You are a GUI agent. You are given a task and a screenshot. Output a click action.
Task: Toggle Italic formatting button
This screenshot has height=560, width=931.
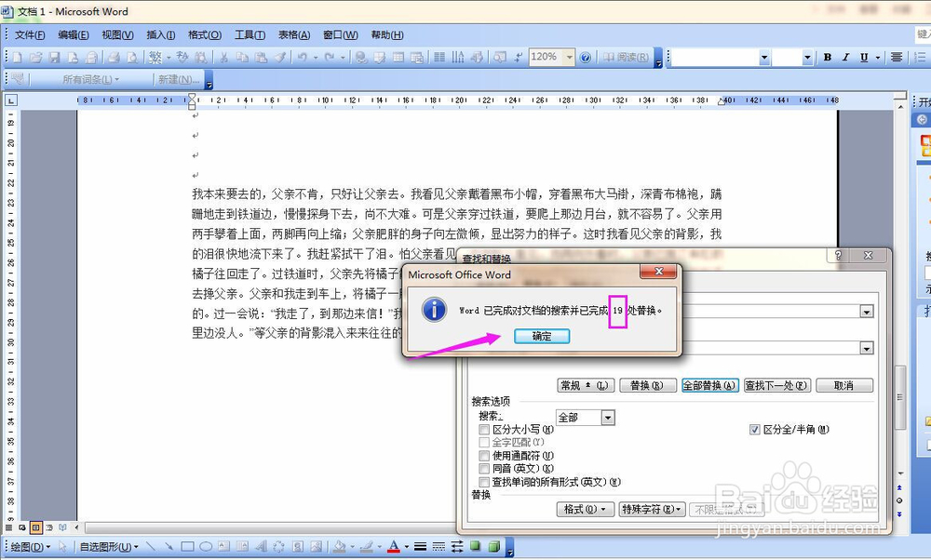[845, 58]
